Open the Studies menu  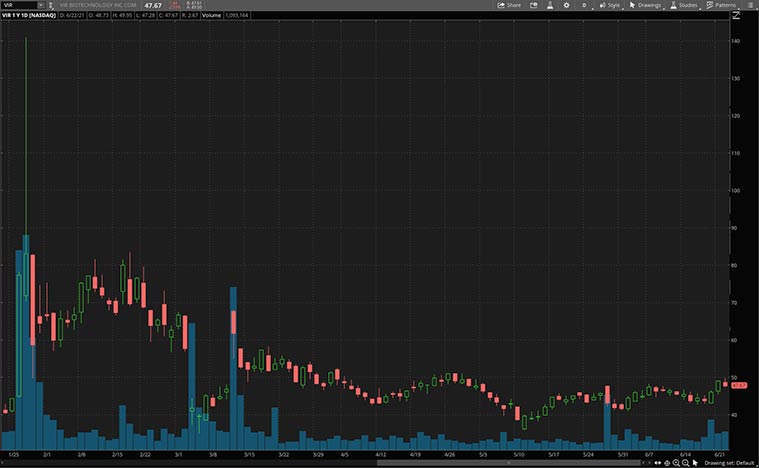pos(684,5)
